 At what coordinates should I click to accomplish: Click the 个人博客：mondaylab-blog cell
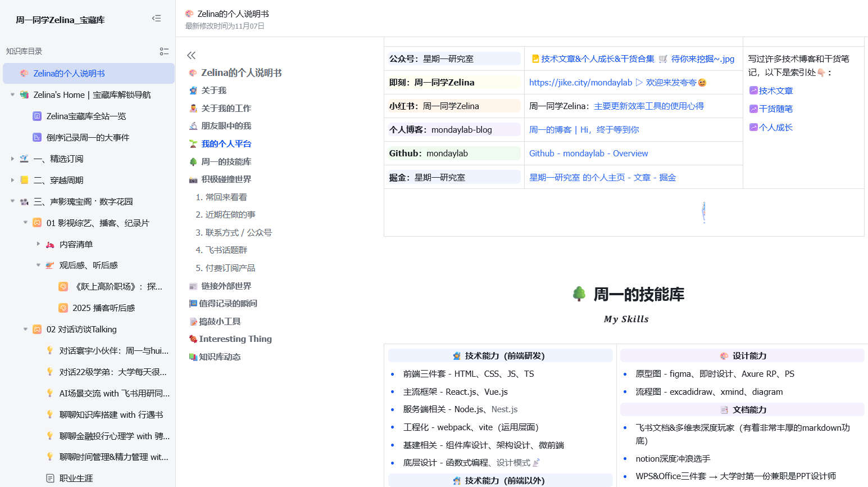[x=454, y=129]
